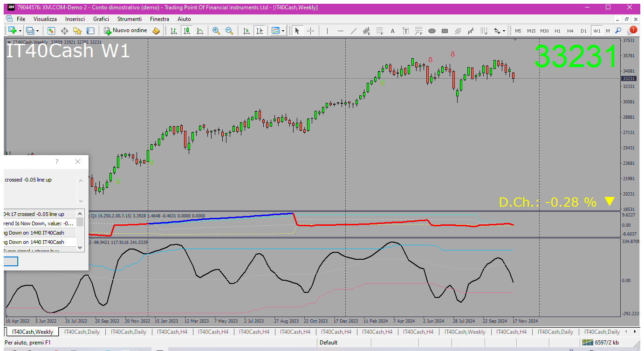Activate the standard cursor pointer mode
The height and width of the screenshot is (351, 644).
(x=297, y=31)
